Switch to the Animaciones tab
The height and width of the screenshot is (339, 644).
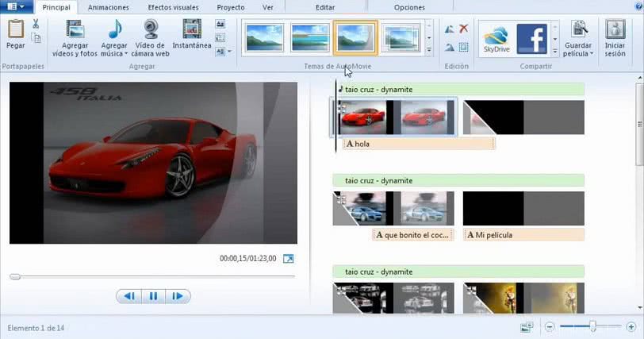tap(109, 7)
